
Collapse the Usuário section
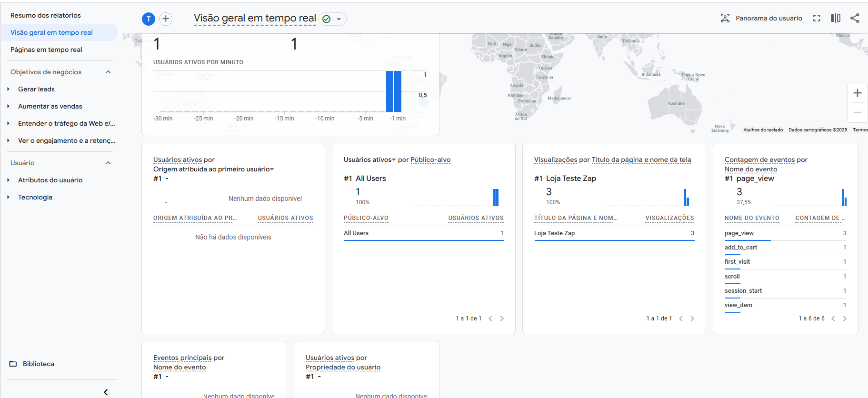[108, 163]
